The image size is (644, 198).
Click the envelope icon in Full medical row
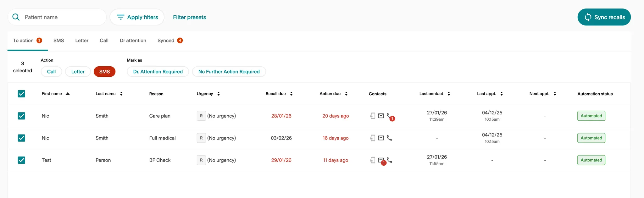click(381, 138)
